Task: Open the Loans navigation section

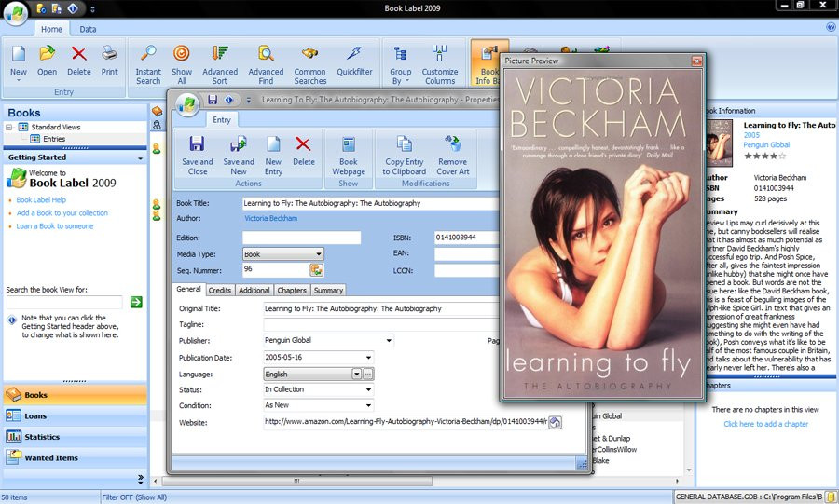Action: (x=75, y=415)
